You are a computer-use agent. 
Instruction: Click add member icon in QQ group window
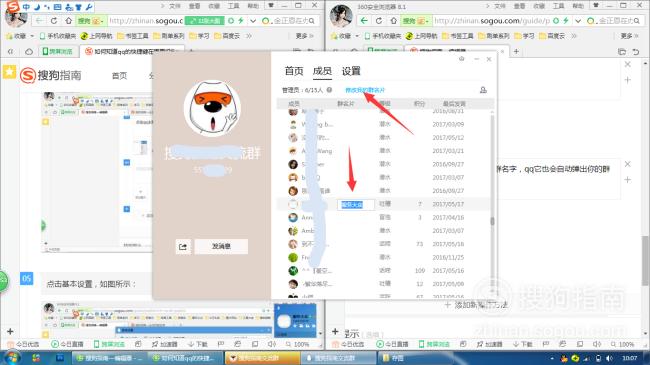point(483,90)
